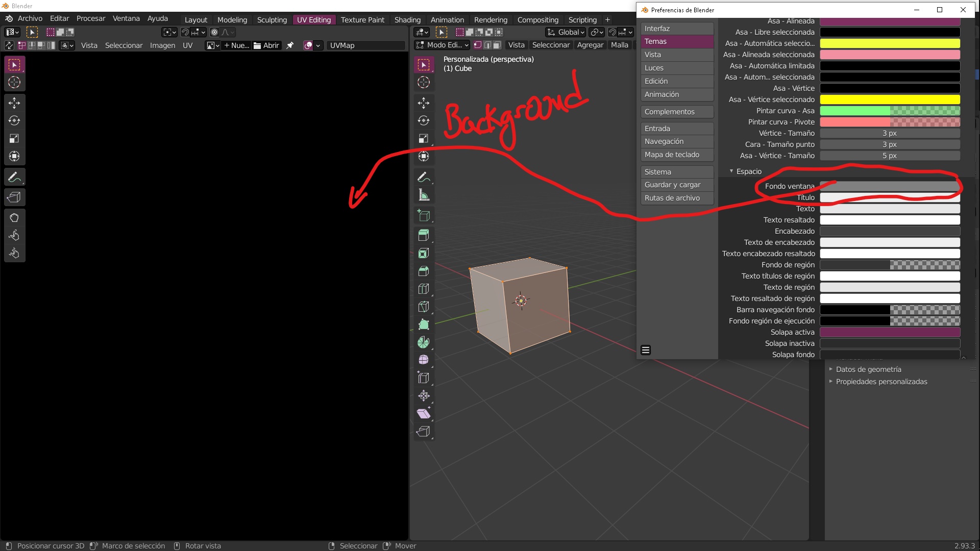Select the Knife tool in 3D viewport
980x551 pixels.
(424, 307)
